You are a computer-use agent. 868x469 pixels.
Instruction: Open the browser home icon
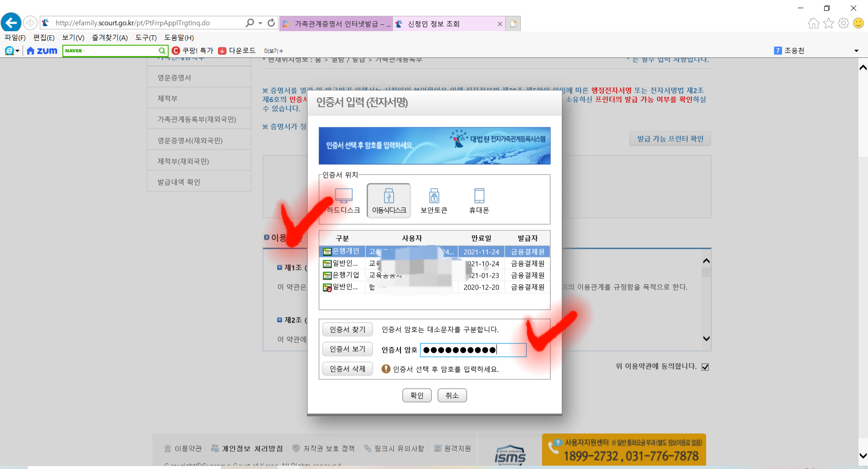(813, 23)
